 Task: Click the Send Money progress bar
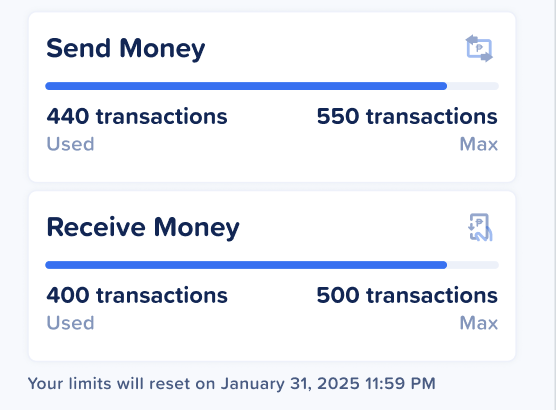[x=272, y=86]
